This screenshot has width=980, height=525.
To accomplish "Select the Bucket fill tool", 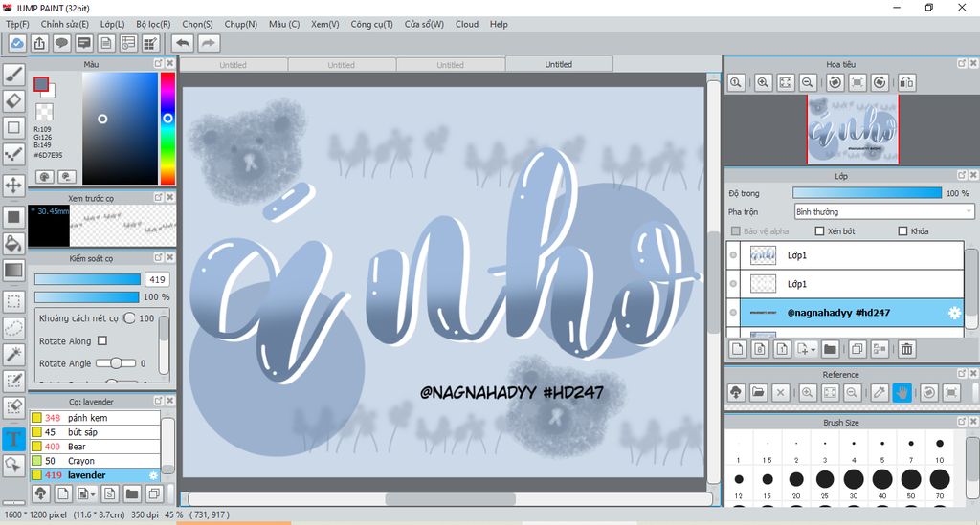I will click(x=13, y=244).
